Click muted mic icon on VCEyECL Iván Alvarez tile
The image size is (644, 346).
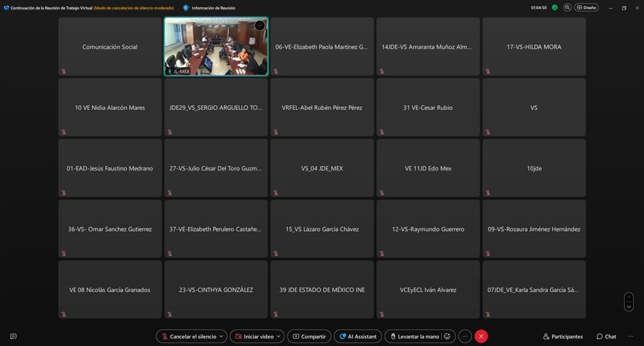(x=382, y=315)
